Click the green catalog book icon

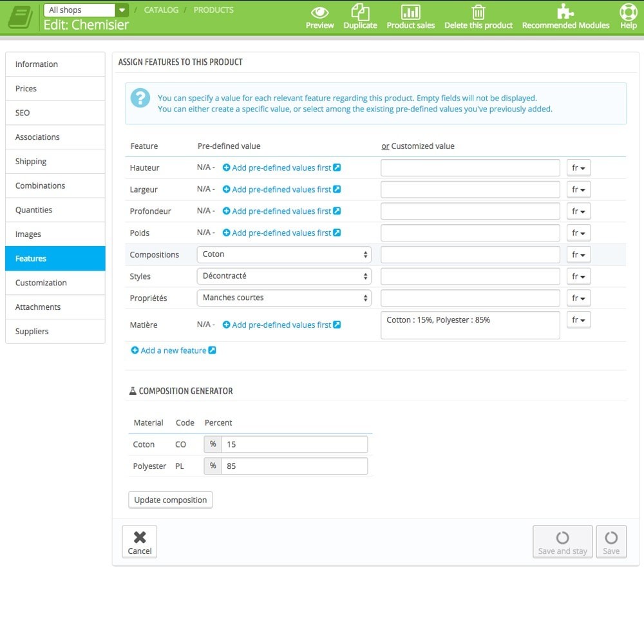point(21,17)
